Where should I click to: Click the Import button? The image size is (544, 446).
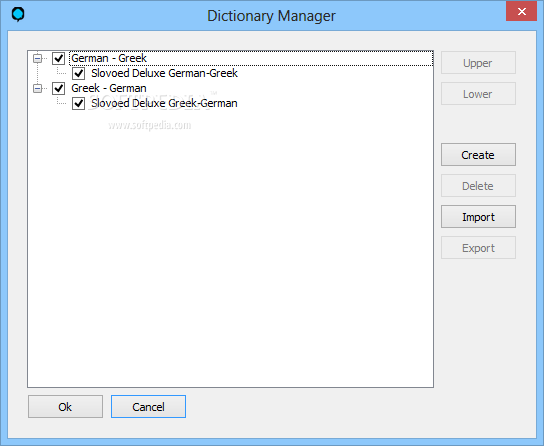click(x=478, y=217)
